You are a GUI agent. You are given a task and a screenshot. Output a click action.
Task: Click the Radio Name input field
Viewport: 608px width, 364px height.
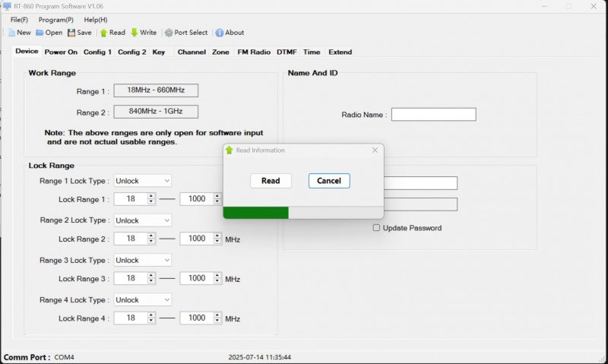[433, 114]
